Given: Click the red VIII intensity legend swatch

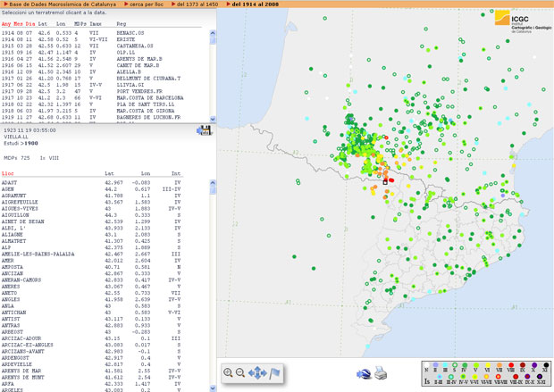Looking at the screenshot, I should click(511, 365).
